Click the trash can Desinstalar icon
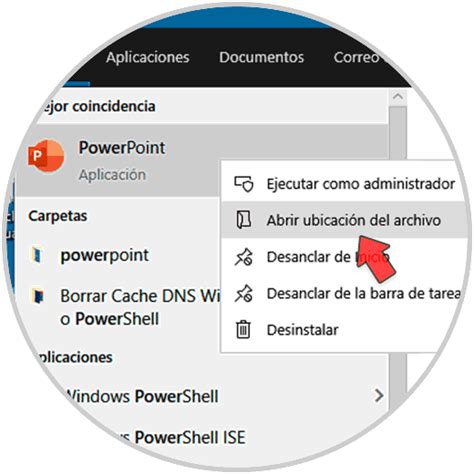The height and width of the screenshot is (474, 474). pyautogui.click(x=243, y=330)
